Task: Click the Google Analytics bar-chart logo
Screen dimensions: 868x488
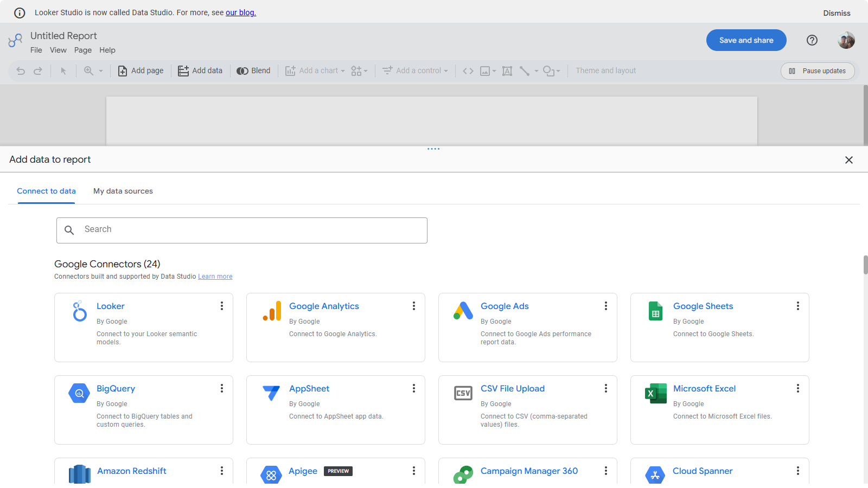Action: pos(272,311)
